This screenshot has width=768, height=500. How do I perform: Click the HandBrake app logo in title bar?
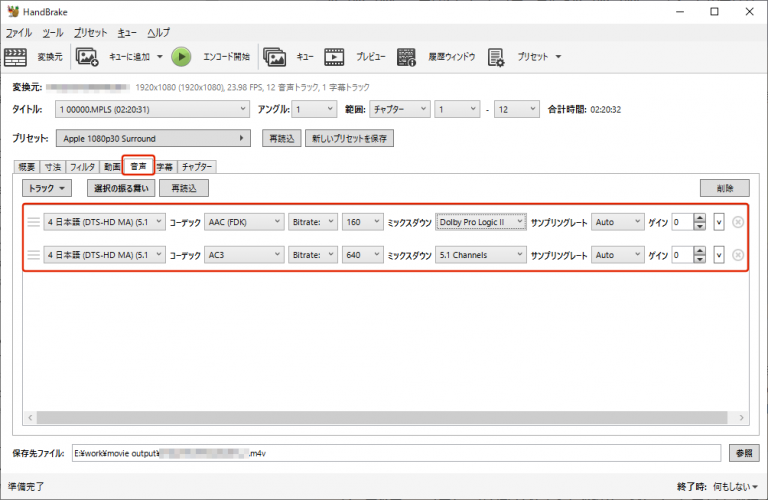pyautogui.click(x=13, y=11)
